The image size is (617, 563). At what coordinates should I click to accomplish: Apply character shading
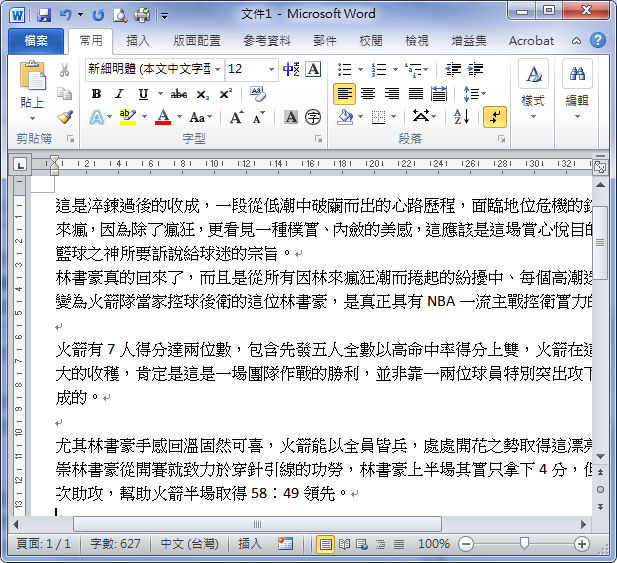pos(291,117)
